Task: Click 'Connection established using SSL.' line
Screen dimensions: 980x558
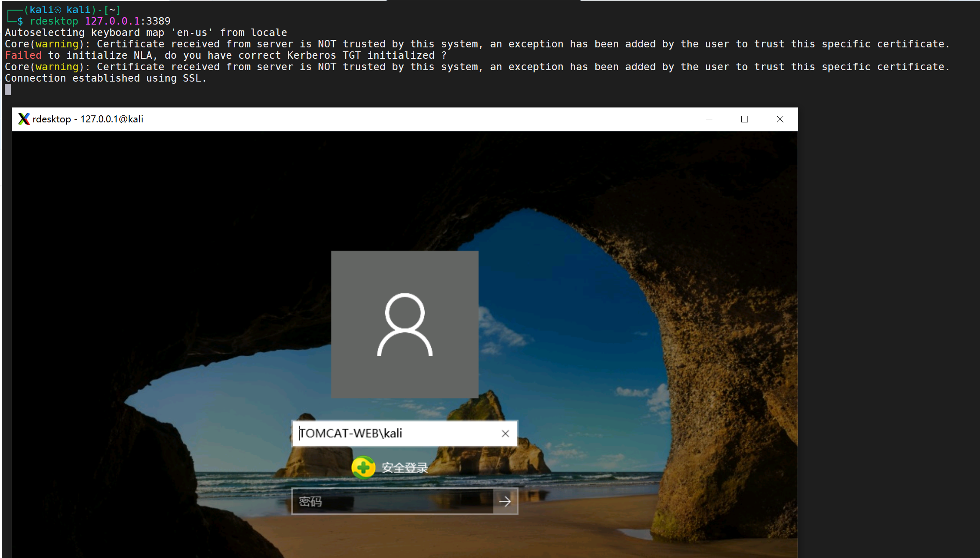Action: tap(105, 78)
